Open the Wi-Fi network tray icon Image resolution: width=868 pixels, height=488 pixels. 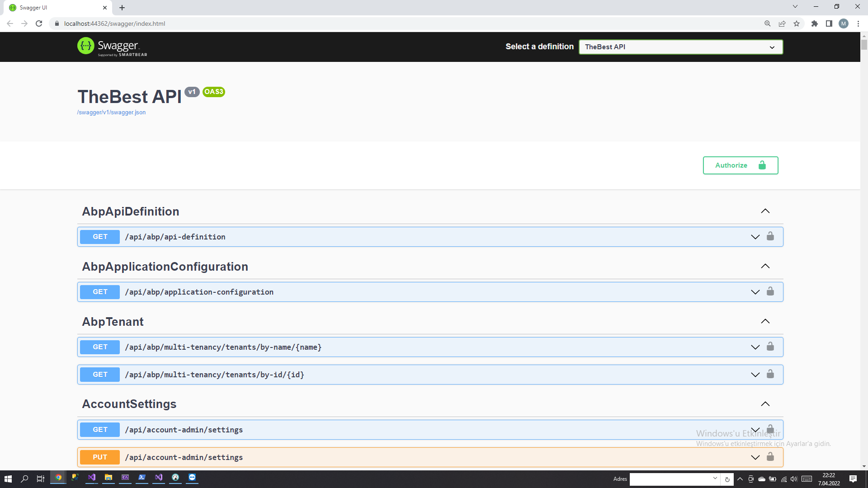[783, 479]
